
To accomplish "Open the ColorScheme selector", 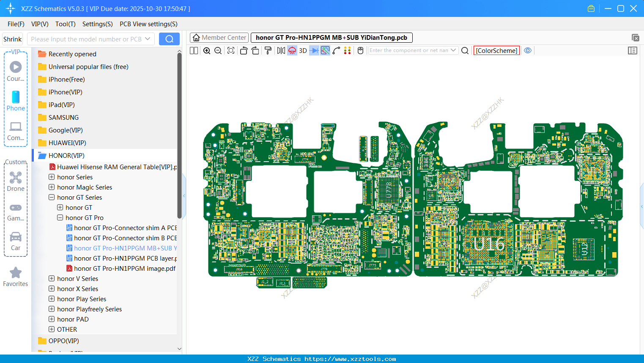I will 496,51.
